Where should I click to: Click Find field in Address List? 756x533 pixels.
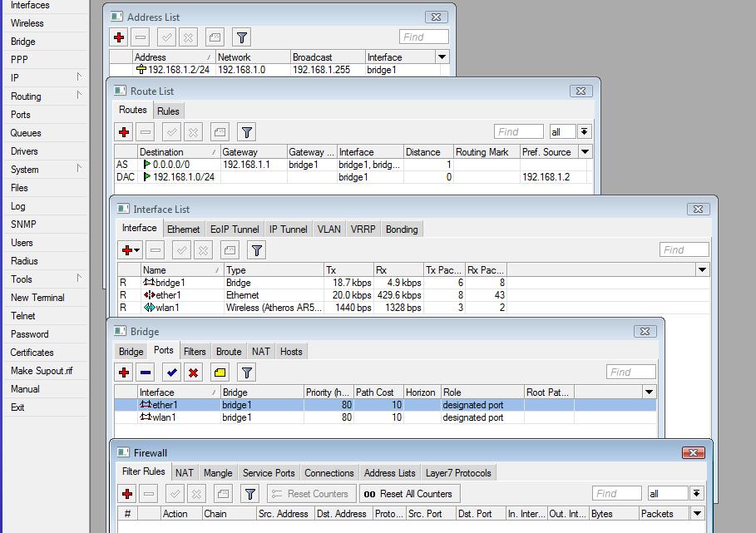pyautogui.click(x=424, y=37)
